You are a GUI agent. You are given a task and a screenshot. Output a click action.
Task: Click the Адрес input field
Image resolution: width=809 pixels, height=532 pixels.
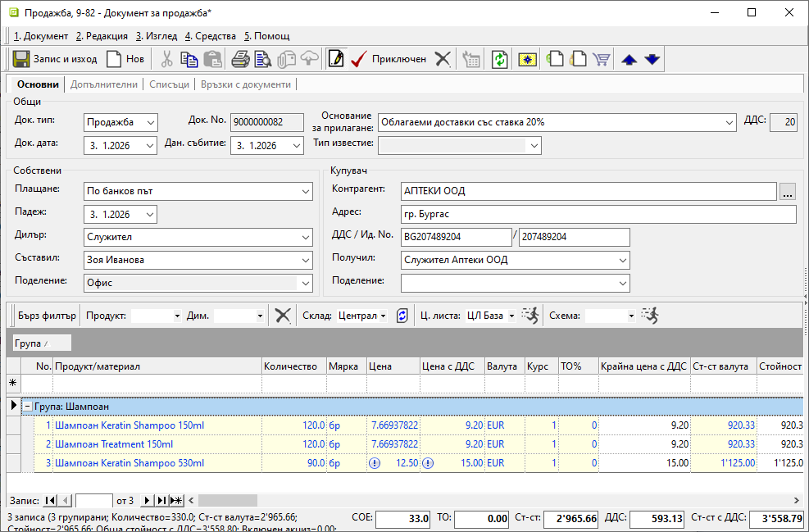point(598,215)
